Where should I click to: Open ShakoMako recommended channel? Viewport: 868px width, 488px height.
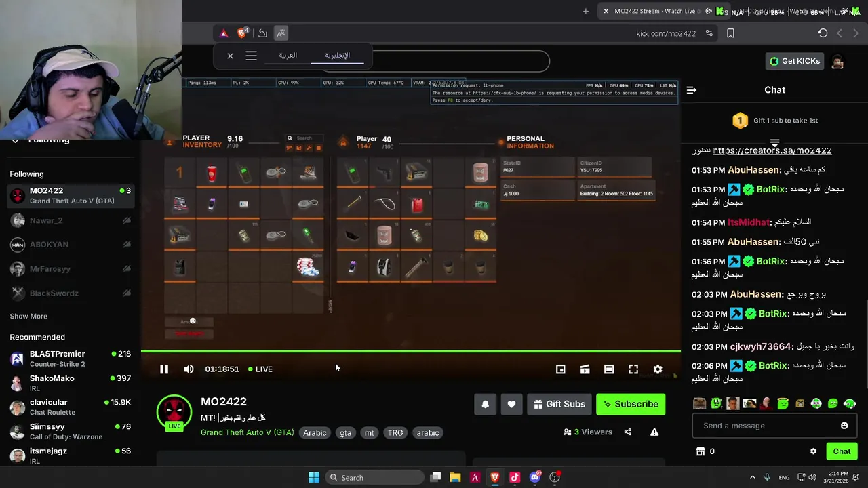71,384
